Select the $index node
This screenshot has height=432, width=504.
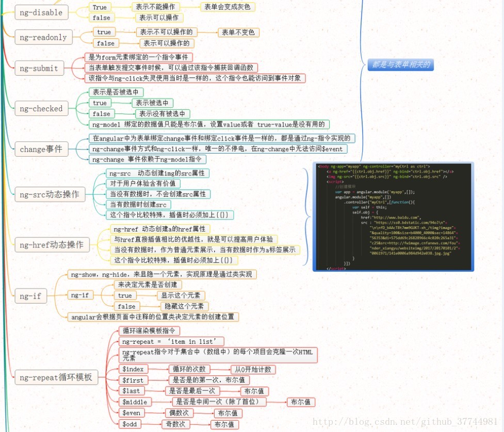click(x=133, y=369)
